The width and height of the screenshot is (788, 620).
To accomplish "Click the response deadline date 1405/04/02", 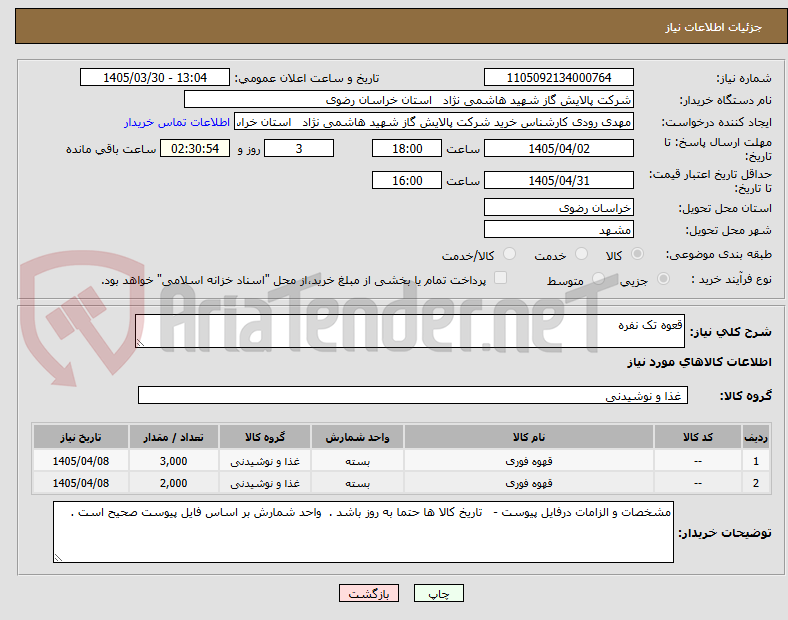I will [558, 149].
